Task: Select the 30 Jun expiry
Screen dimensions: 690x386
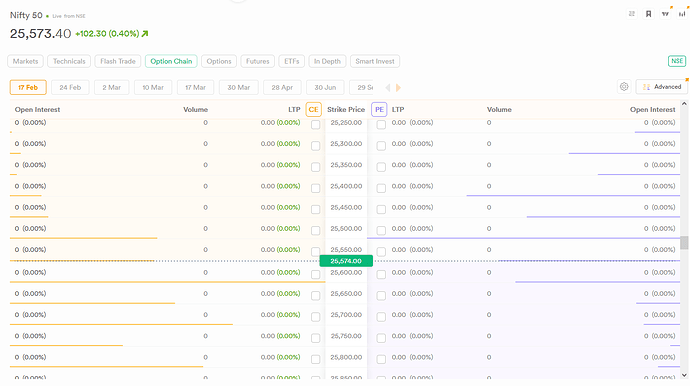Action: (x=325, y=87)
